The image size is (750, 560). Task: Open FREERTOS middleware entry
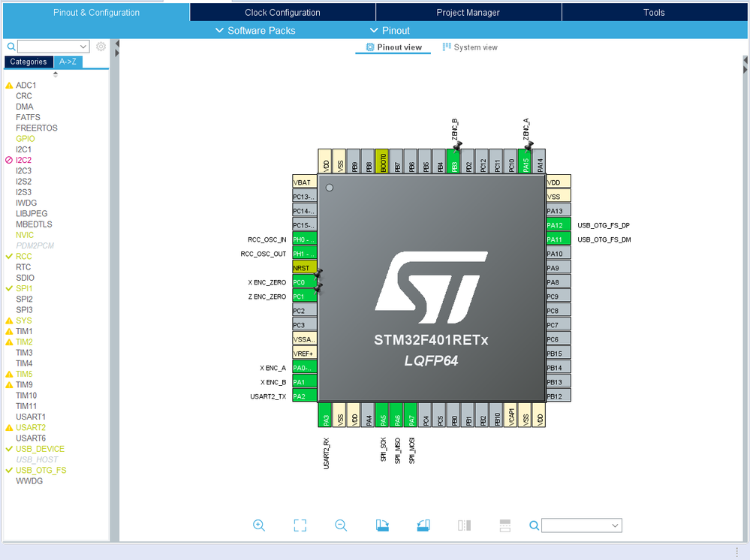36,128
